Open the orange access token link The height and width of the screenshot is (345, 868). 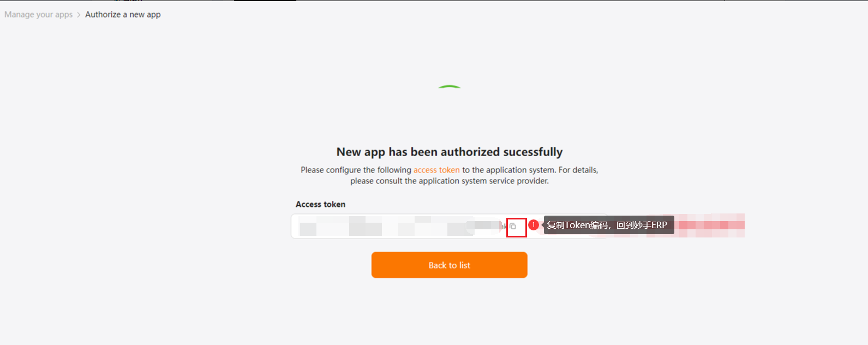coord(436,170)
